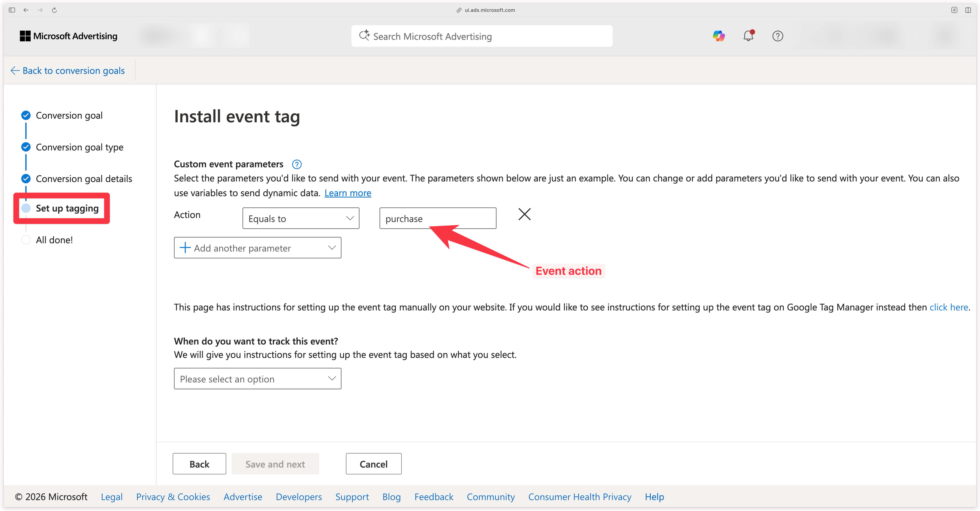Select the Conversion goal details step
The width and height of the screenshot is (980, 511).
84,179
